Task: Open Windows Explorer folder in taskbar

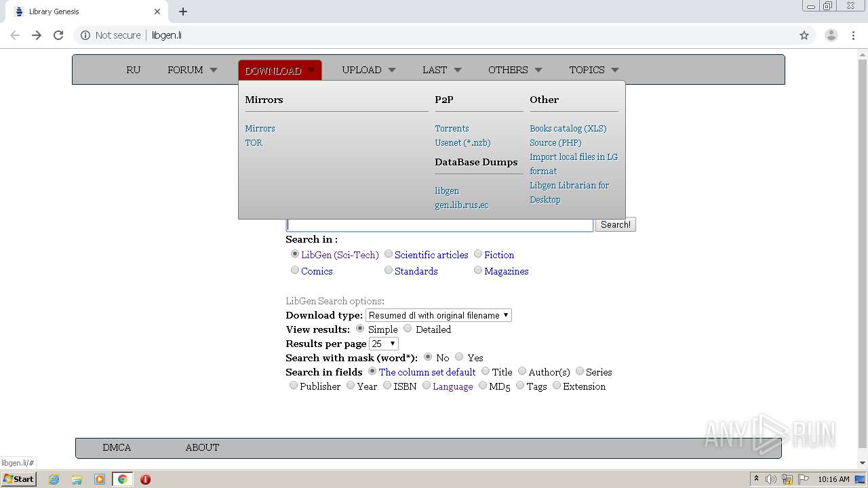Action: 77,479
